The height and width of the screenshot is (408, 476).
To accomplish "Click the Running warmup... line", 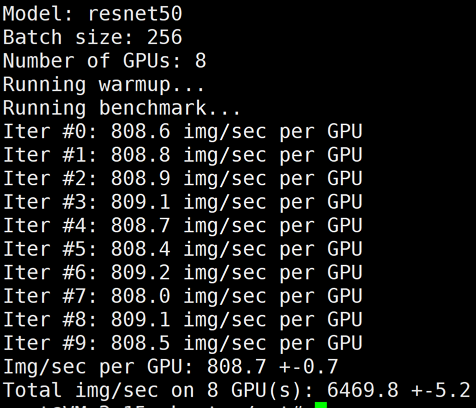I will point(104,85).
